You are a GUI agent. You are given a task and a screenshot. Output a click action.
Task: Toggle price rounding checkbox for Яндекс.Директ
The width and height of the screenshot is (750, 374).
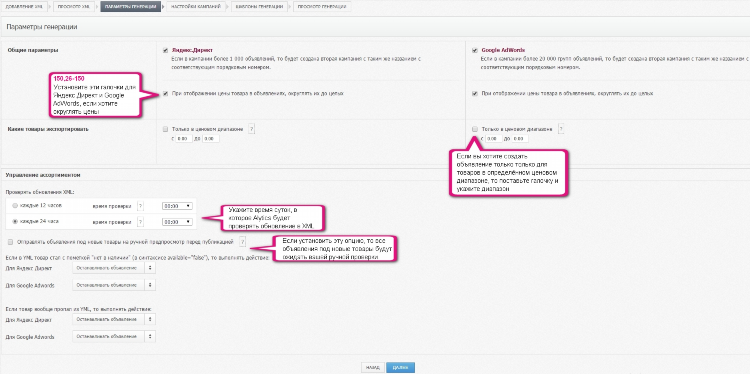click(x=165, y=93)
